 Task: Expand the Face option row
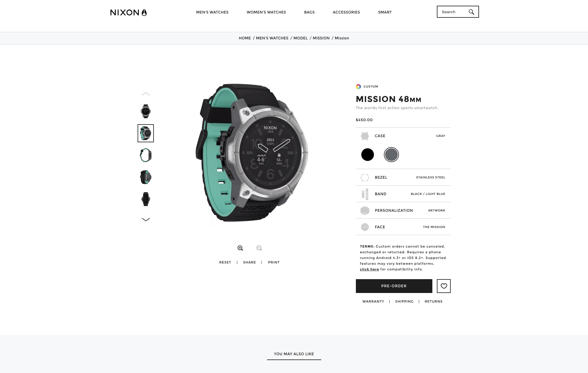(403, 227)
